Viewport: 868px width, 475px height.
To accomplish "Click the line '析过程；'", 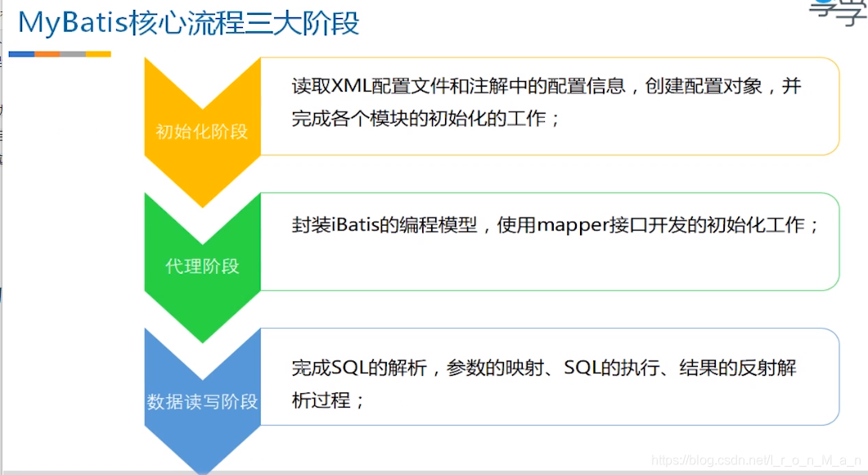I will tap(328, 400).
